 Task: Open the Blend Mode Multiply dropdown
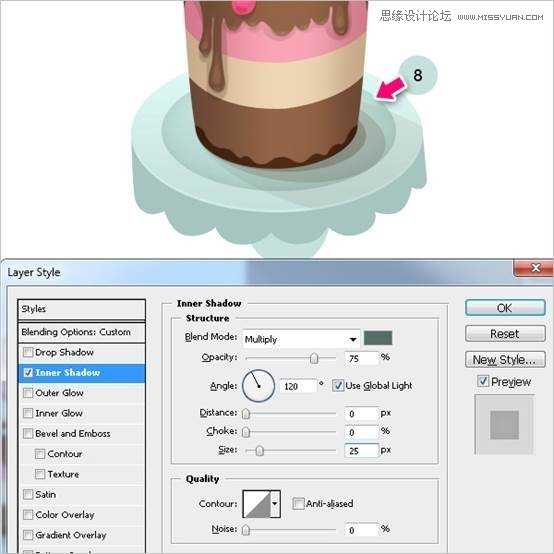pyautogui.click(x=301, y=339)
